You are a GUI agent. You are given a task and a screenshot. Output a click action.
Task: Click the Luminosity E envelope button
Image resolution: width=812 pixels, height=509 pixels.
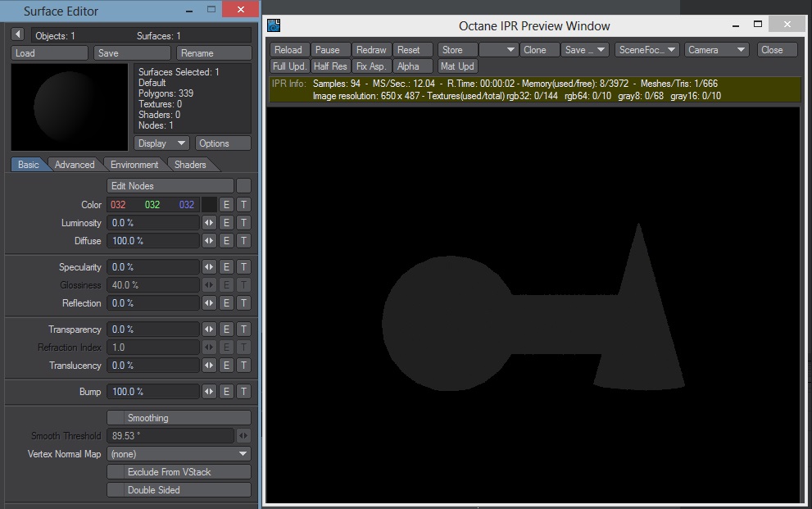pos(226,223)
